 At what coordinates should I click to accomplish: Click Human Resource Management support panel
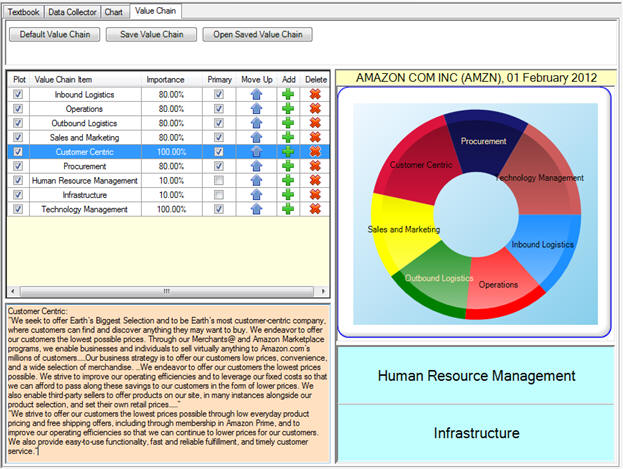pos(476,376)
